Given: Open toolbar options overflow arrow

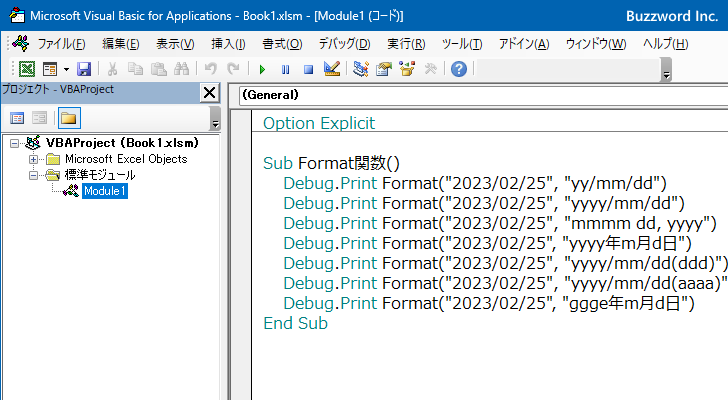Looking at the screenshot, I should tap(666, 70).
